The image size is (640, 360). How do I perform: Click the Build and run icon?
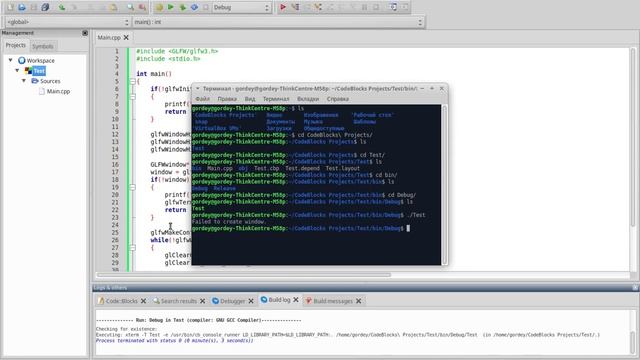click(182, 7)
